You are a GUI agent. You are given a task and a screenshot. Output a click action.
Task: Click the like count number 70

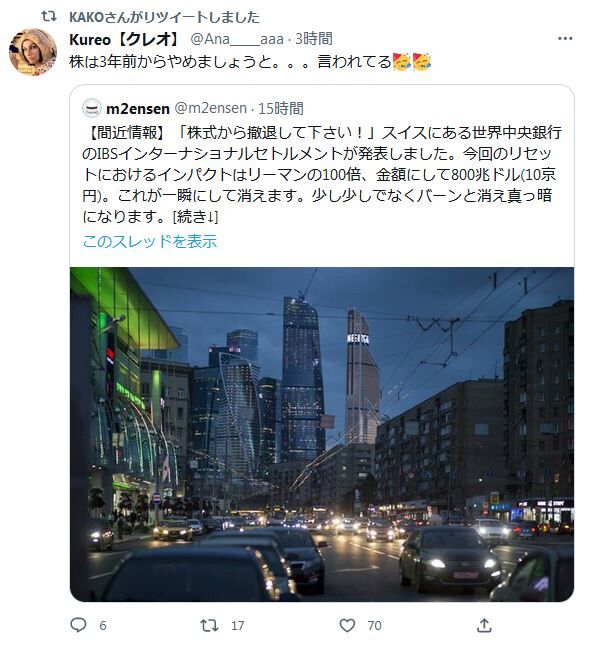tap(374, 626)
